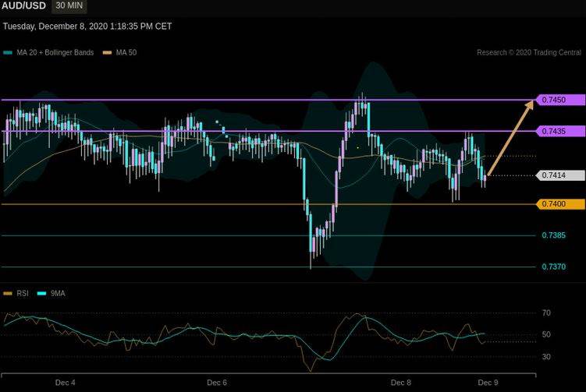The image size is (586, 392).
Task: Click the Dec 9 date axis label
Action: (488, 383)
